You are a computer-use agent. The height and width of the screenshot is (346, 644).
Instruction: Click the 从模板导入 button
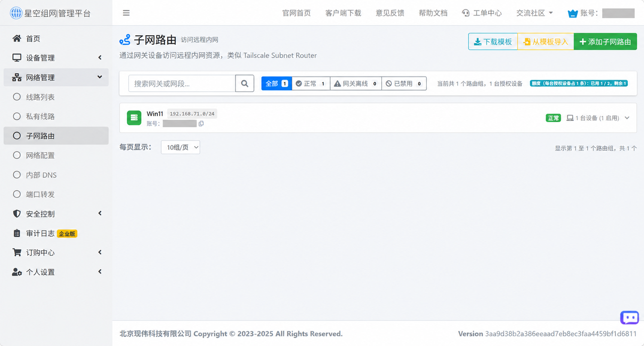[546, 42]
